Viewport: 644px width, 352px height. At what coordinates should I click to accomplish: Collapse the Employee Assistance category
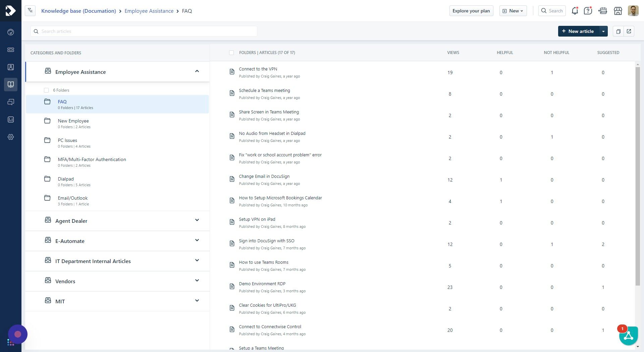click(197, 71)
